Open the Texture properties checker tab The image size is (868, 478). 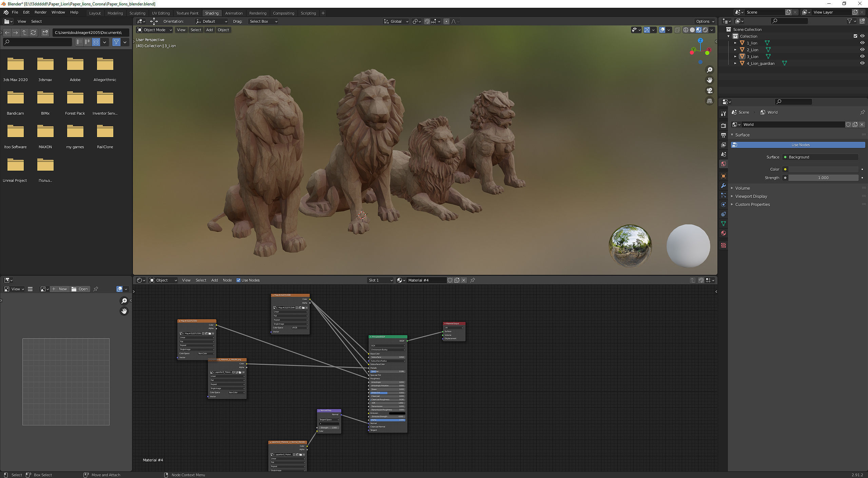[x=724, y=245]
